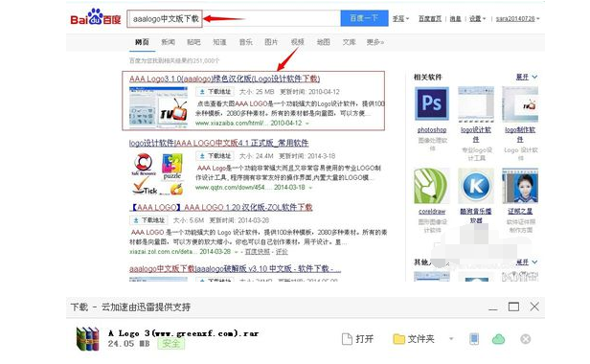Expand the 更多» tab options
The image size is (590, 364).
click(x=375, y=42)
